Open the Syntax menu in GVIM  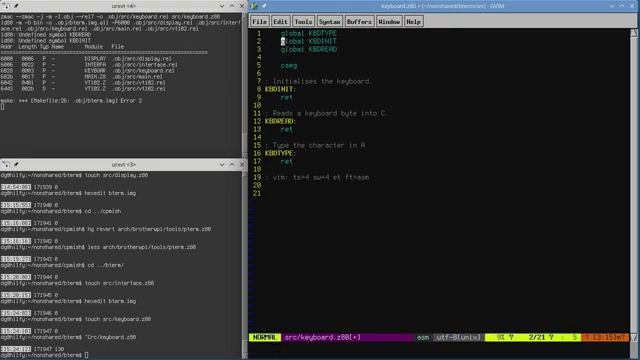tap(329, 22)
